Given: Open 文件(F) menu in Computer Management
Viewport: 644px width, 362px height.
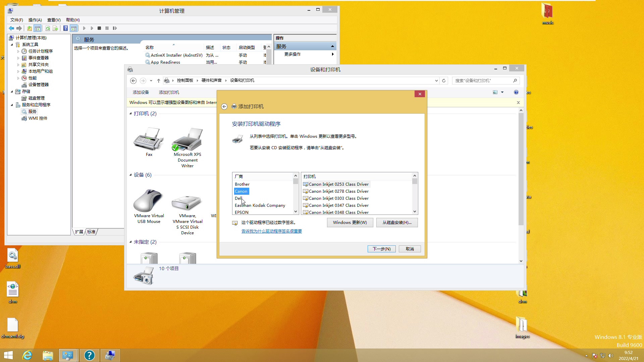Looking at the screenshot, I should [x=17, y=20].
